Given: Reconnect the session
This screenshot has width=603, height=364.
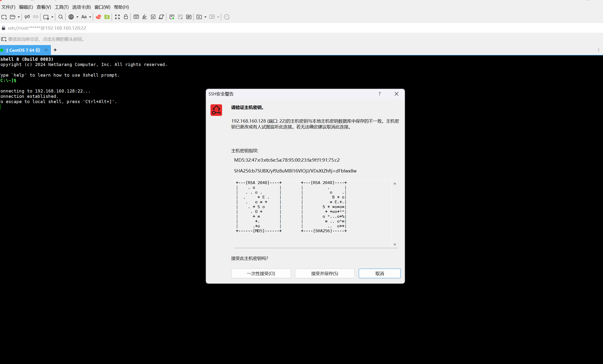Looking at the screenshot, I should pyautogui.click(x=36, y=17).
